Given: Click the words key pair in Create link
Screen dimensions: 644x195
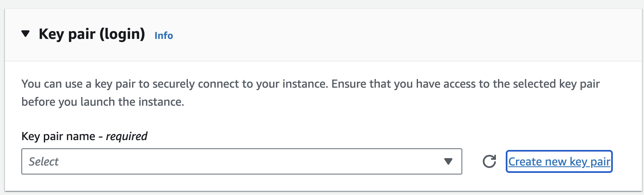Looking at the screenshot, I should 590,161.
